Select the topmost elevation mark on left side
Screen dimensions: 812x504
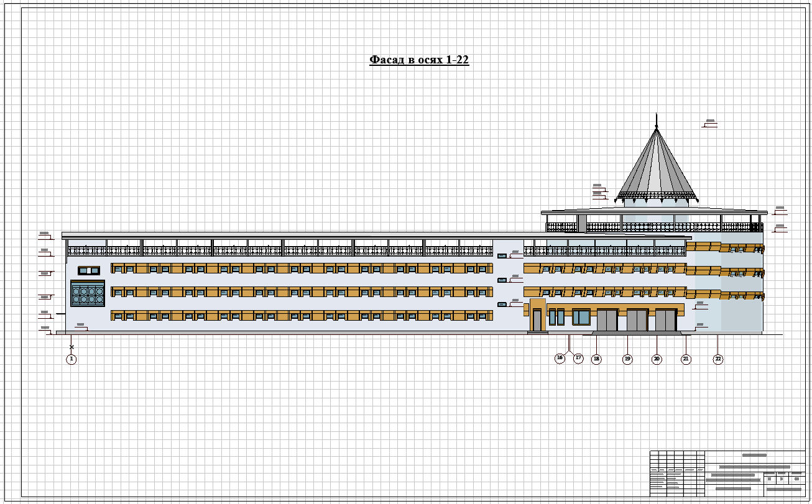(x=45, y=235)
